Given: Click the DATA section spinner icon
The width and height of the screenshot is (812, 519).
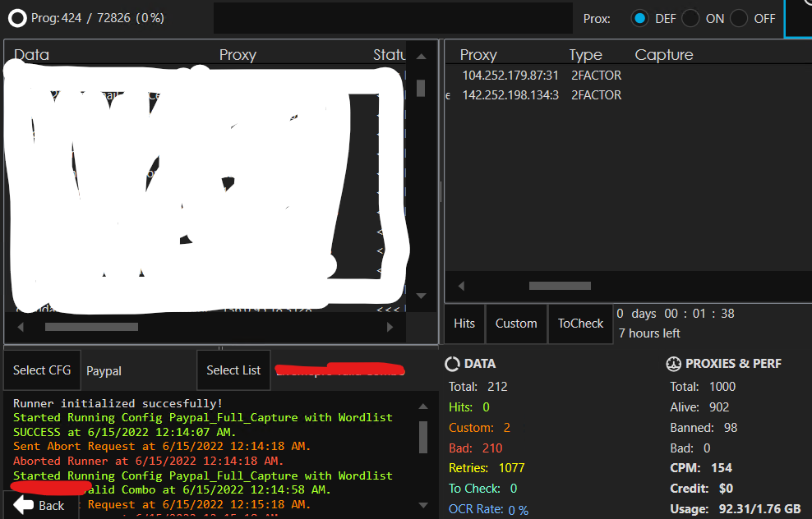Looking at the screenshot, I should [x=452, y=364].
